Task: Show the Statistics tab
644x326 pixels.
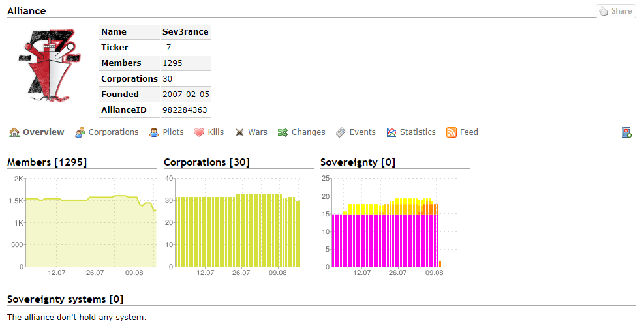Action: click(x=418, y=132)
